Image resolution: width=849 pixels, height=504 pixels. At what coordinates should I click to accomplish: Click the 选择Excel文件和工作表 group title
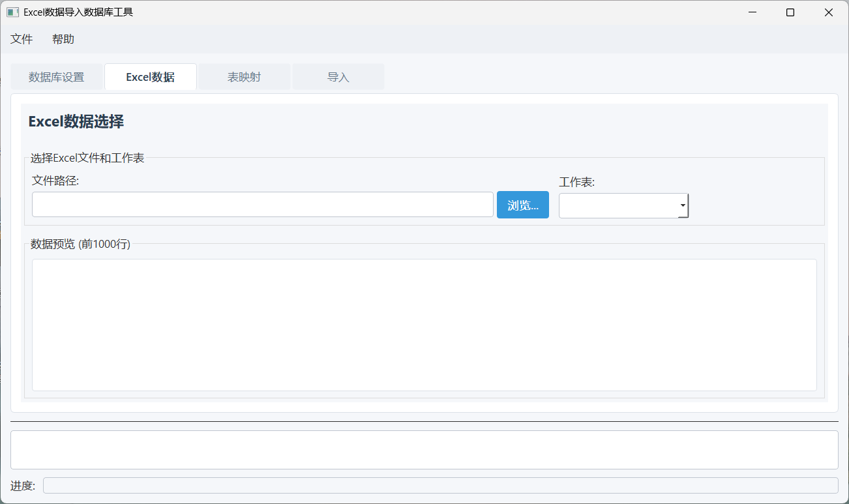87,158
